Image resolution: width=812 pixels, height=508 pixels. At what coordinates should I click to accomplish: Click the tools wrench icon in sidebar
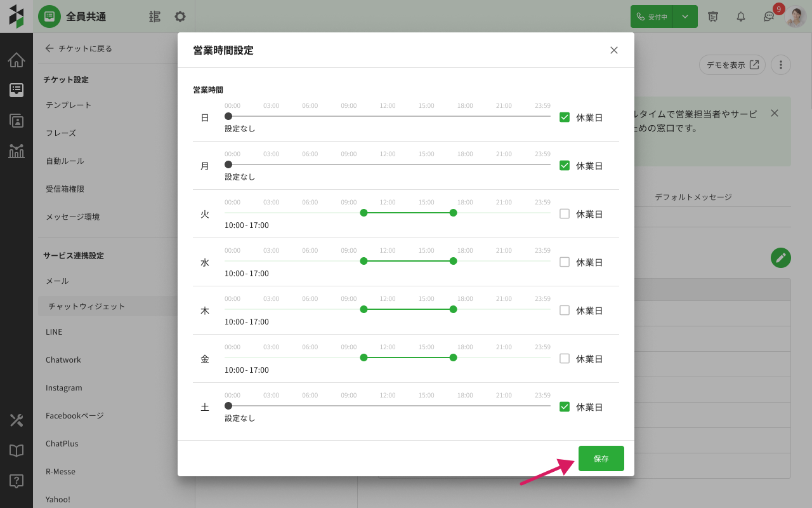tap(16, 420)
